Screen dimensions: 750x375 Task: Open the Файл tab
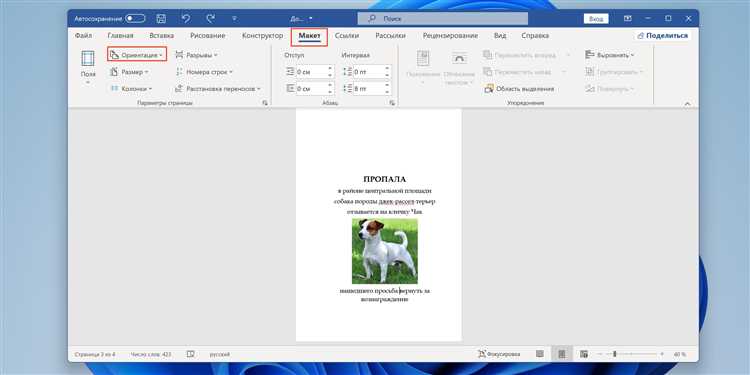coord(84,36)
